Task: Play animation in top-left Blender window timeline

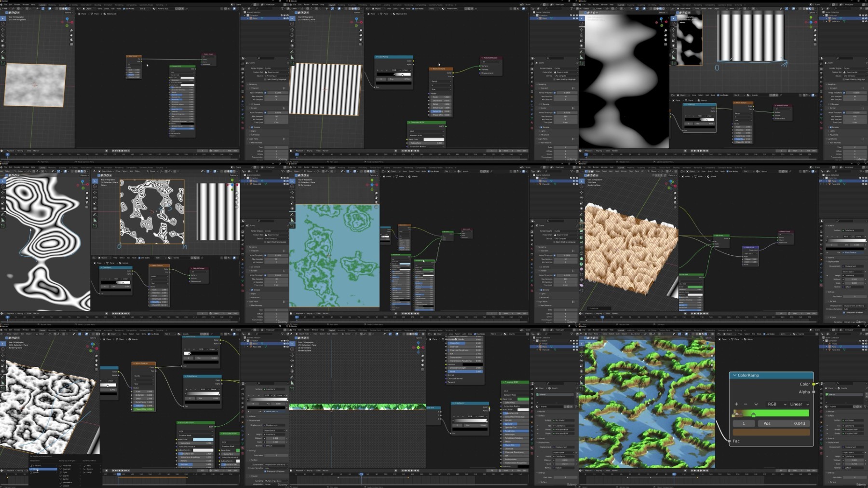Action: click(x=122, y=151)
